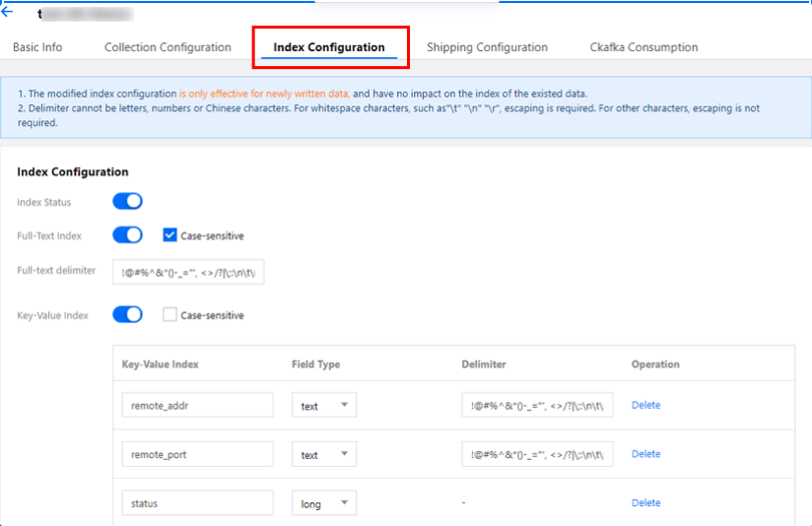The width and height of the screenshot is (812, 526).
Task: Open the Collection Configuration tab
Action: coord(168,47)
